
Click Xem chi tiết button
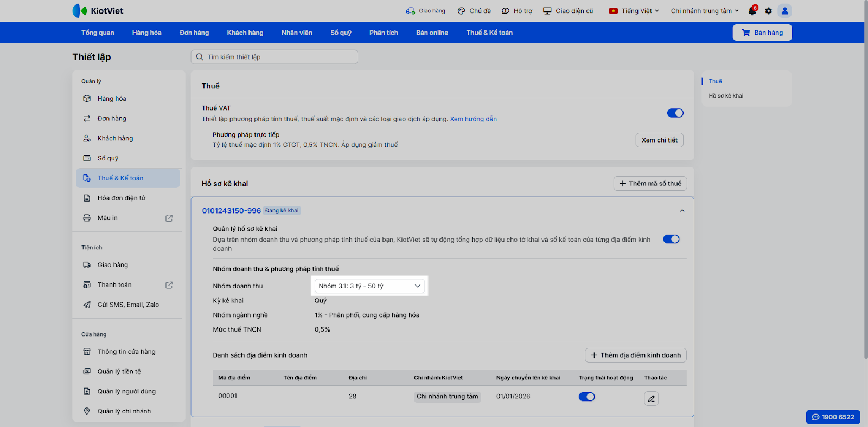click(x=660, y=140)
